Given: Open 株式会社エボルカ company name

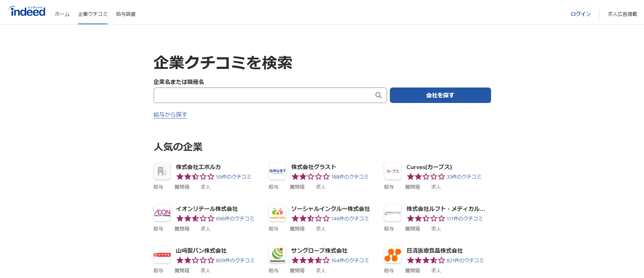Looking at the screenshot, I should (198, 167).
